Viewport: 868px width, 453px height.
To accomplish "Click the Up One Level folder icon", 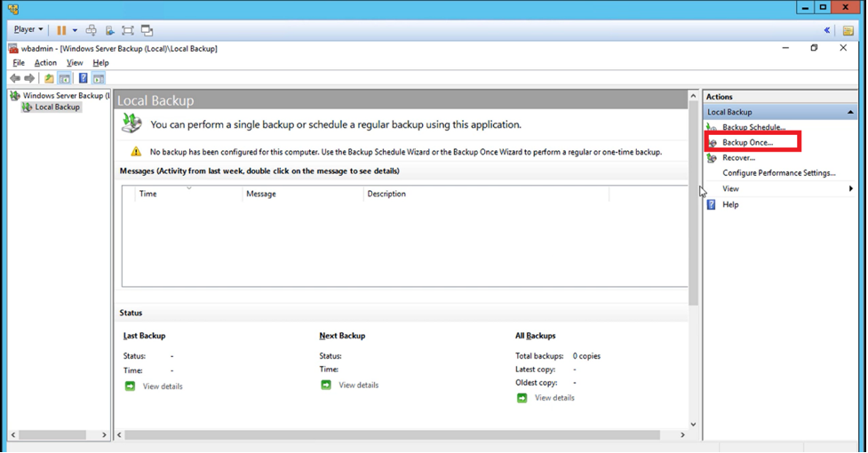I will coord(50,78).
